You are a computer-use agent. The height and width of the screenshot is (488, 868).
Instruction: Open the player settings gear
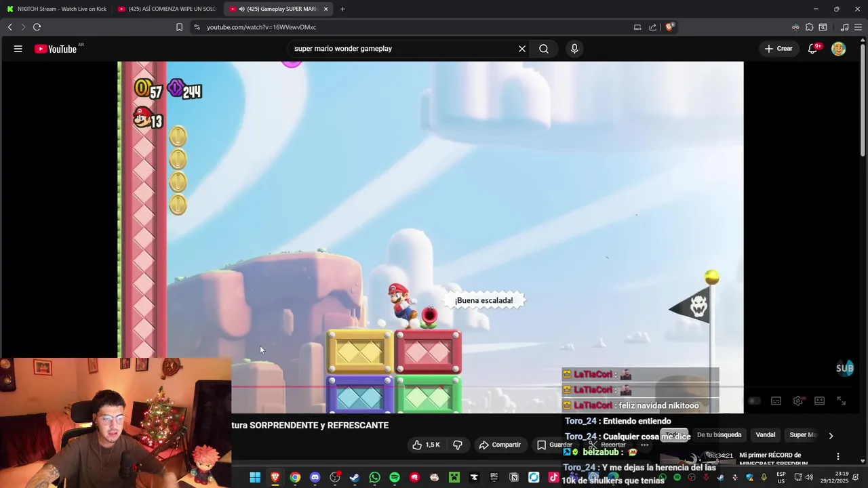(798, 401)
